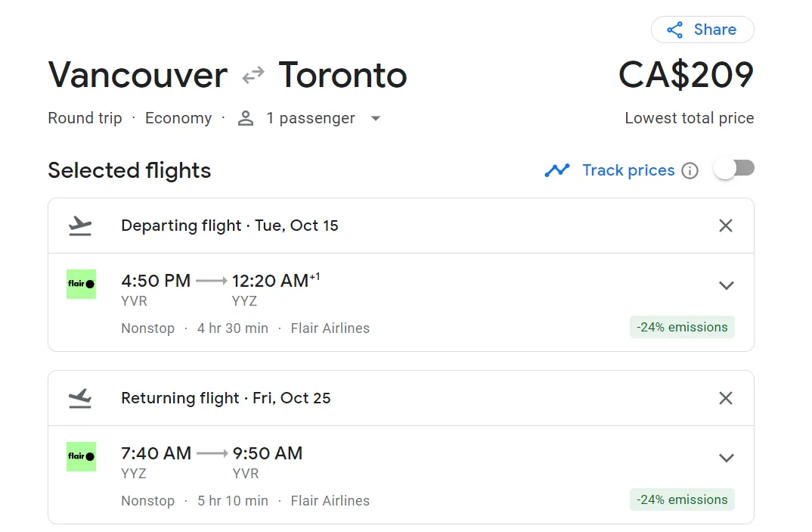Viewport: 812px width, 532px height.
Task: Click the Track prices info icon
Action: click(690, 170)
